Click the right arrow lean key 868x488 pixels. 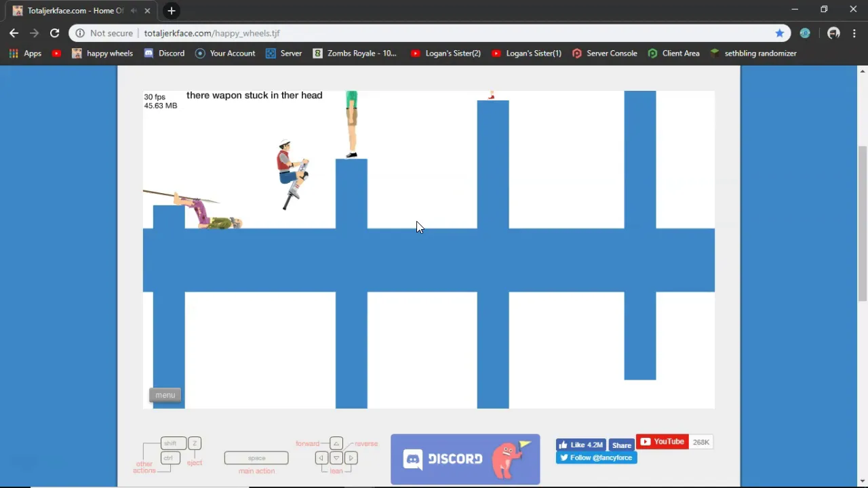click(351, 458)
